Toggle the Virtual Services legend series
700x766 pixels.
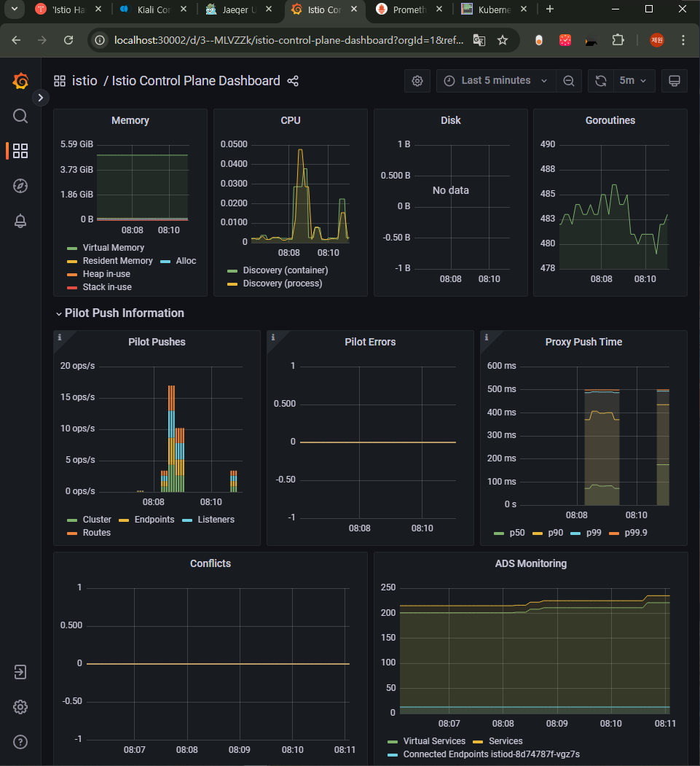[x=434, y=741]
